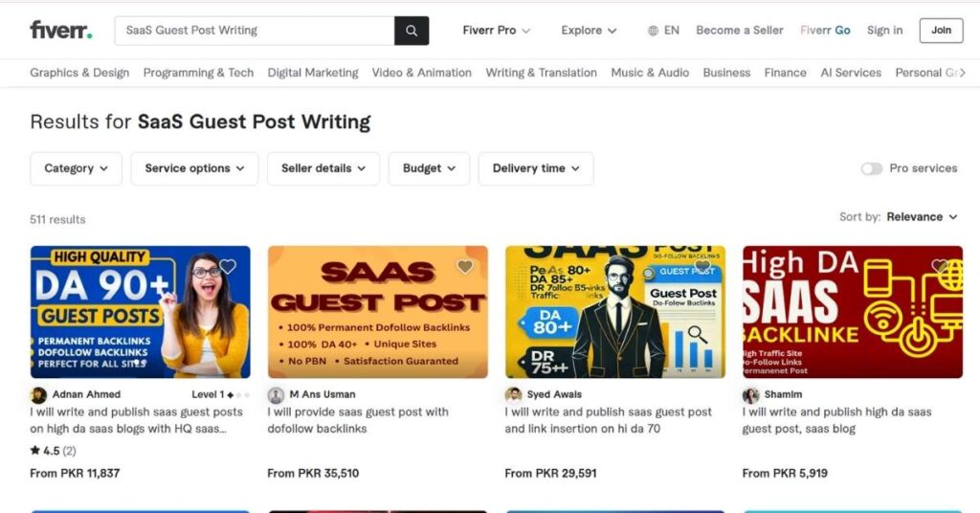Open the yellow DA 80+ gig thumbnail
Viewport: 980px width, 513px height.
(615, 312)
